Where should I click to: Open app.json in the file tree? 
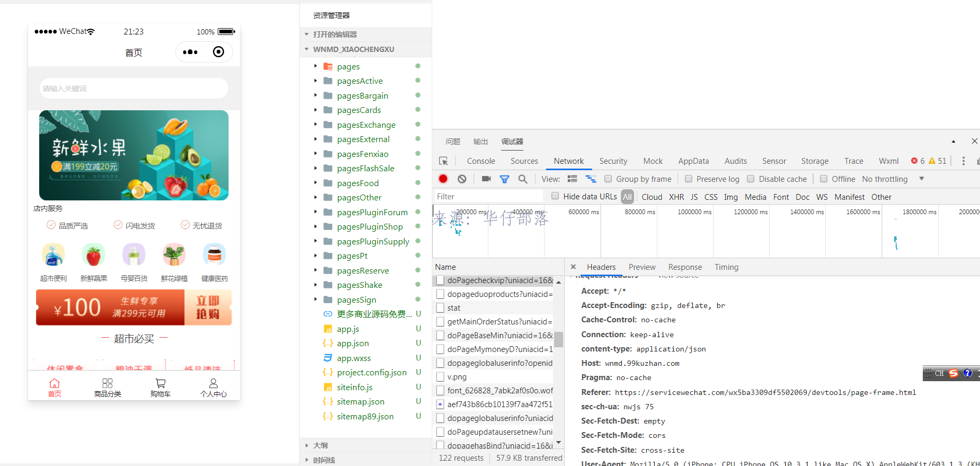click(353, 343)
